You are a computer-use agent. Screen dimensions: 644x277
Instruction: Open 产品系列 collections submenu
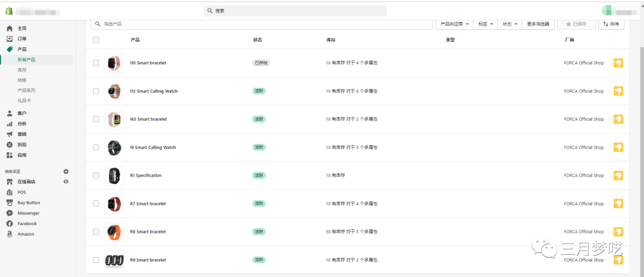point(26,90)
